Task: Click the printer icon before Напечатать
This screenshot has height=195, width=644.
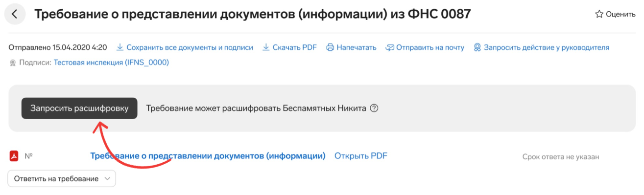Action: 330,47
